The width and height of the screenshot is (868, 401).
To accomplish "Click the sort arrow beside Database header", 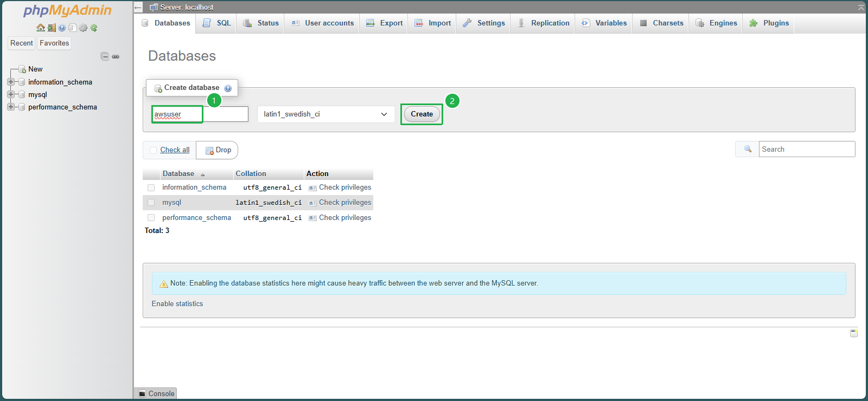I will (x=203, y=174).
